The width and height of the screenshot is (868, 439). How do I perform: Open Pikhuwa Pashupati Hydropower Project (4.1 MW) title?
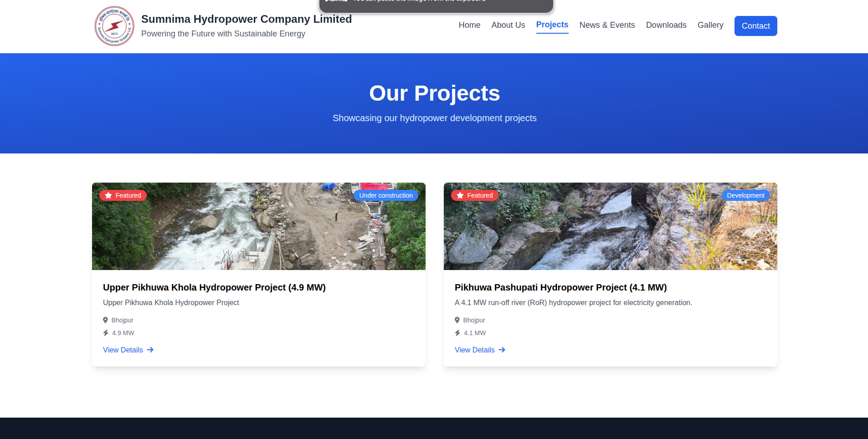click(560, 287)
